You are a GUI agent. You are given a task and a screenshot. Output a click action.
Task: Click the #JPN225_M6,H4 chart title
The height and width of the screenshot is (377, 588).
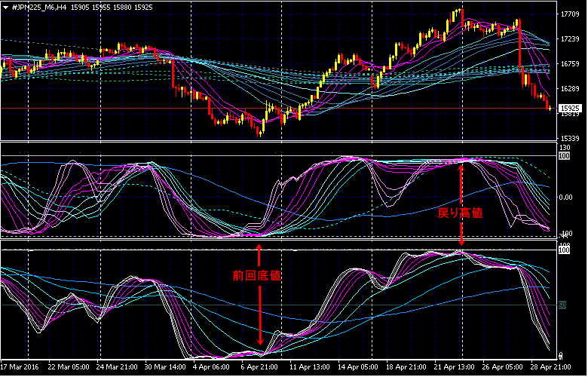pos(39,8)
